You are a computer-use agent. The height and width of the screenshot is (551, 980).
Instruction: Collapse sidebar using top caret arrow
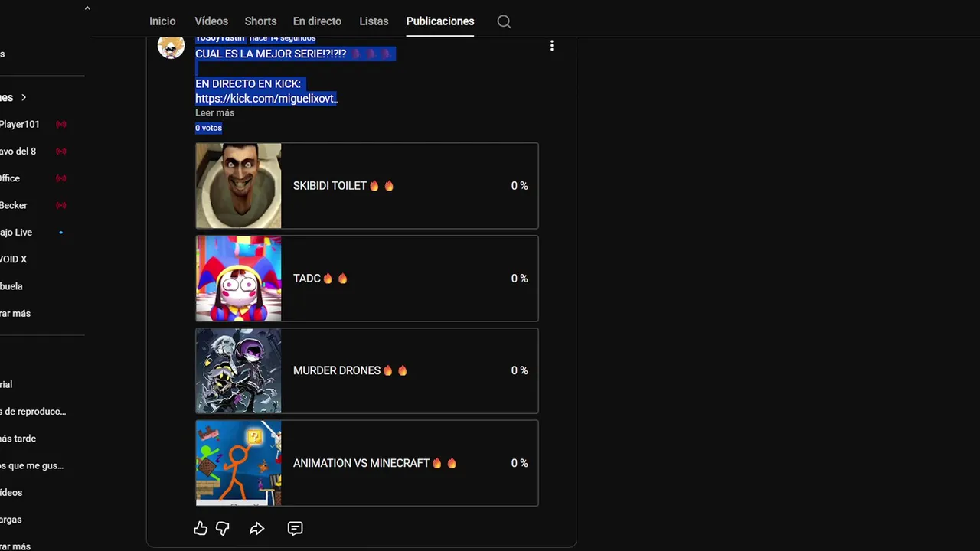tap(87, 8)
